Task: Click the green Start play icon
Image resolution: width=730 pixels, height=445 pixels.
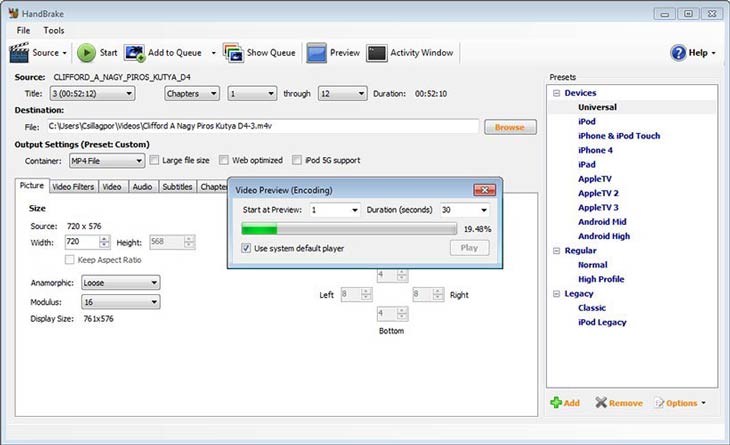Action: coord(86,53)
